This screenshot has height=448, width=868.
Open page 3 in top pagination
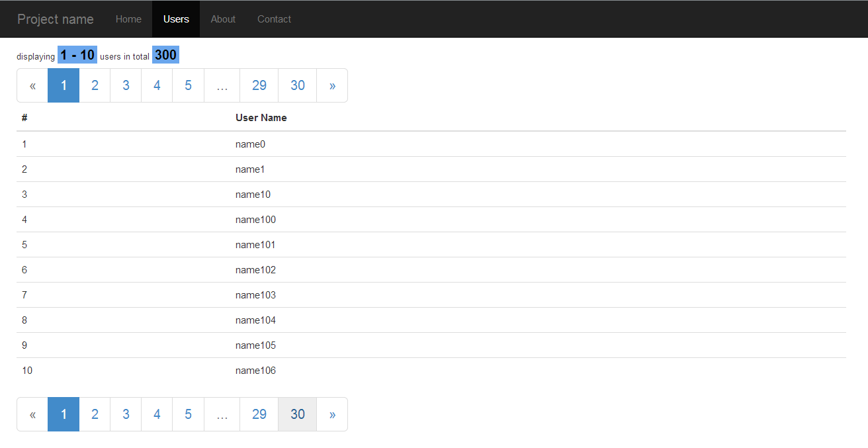[125, 85]
